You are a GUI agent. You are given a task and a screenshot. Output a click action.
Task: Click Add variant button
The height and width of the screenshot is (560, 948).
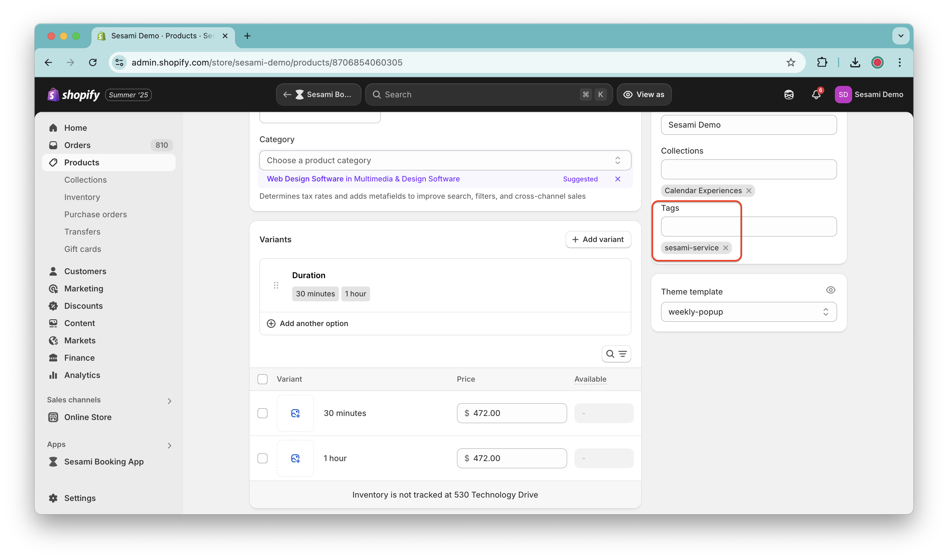pyautogui.click(x=598, y=240)
